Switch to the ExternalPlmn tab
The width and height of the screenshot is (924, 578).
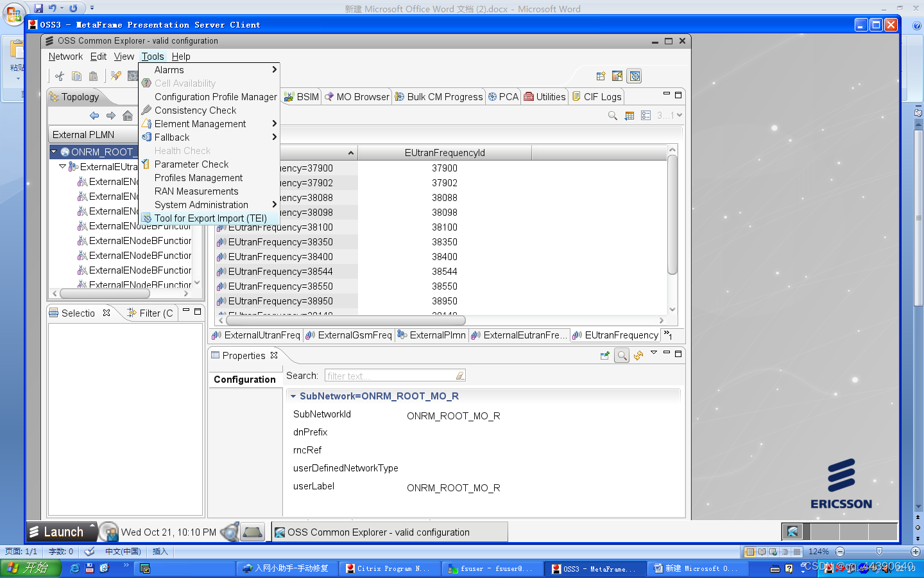point(432,335)
